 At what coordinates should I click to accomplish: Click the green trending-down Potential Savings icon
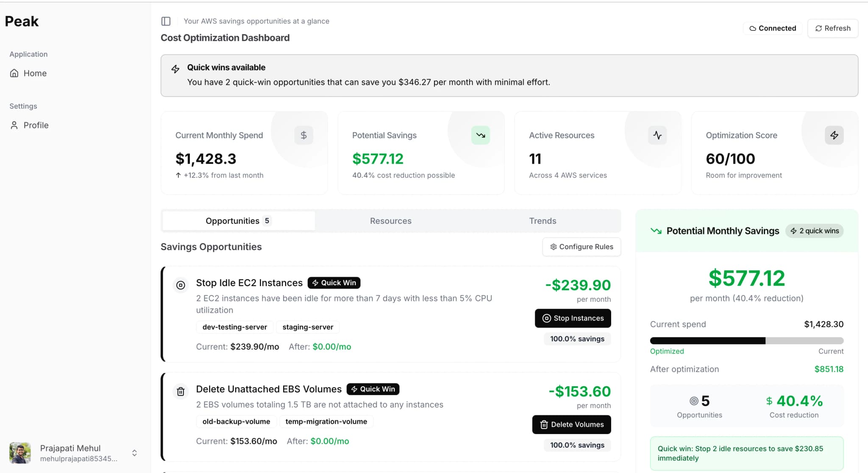tap(480, 135)
